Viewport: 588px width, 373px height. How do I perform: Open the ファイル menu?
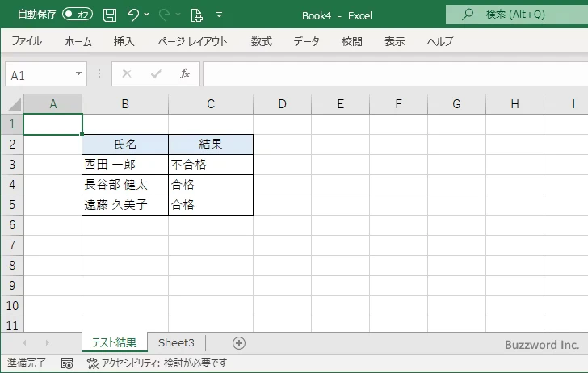tap(27, 41)
